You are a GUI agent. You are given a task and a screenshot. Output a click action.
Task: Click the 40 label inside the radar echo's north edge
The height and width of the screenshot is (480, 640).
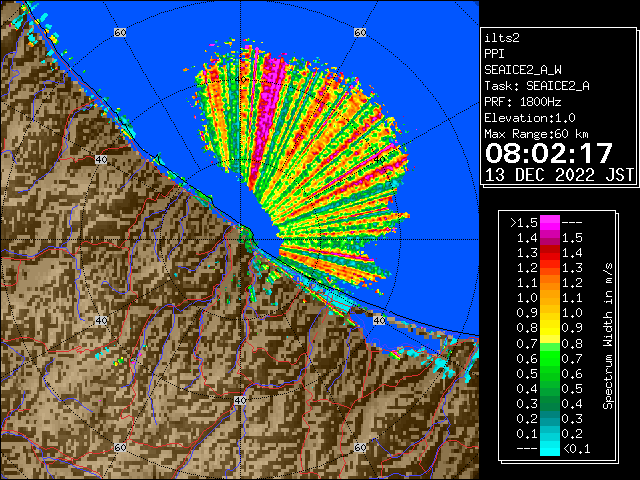click(241, 80)
